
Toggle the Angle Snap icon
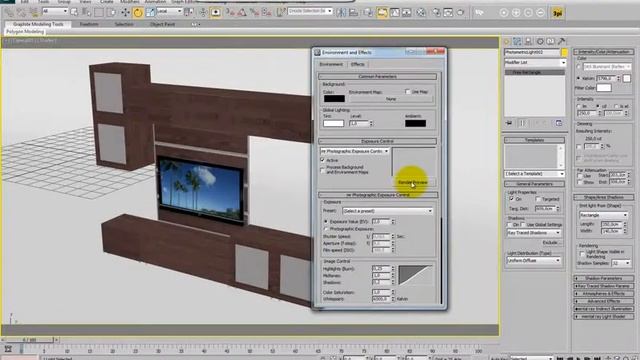(x=242, y=13)
